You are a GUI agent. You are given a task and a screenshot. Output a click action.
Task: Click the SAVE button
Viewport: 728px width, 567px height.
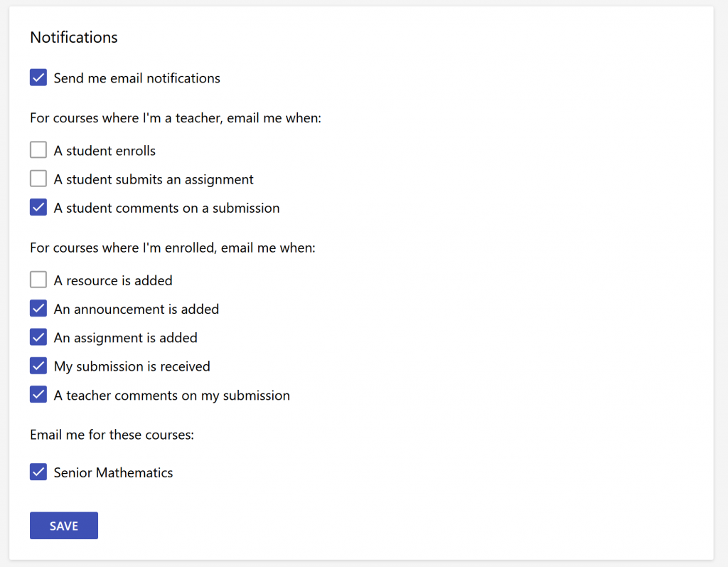(x=63, y=525)
